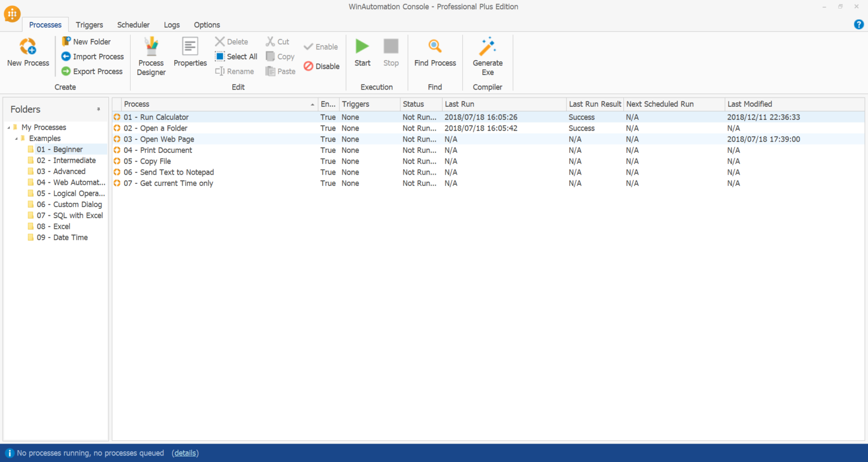Viewport: 868px width, 462px height.
Task: Click Import Process in ribbon
Action: 93,56
